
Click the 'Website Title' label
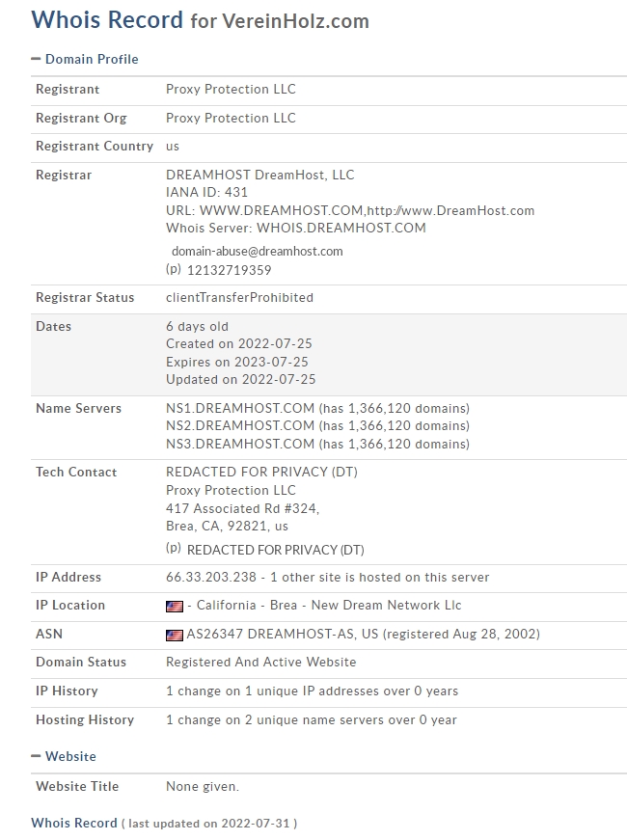click(77, 786)
